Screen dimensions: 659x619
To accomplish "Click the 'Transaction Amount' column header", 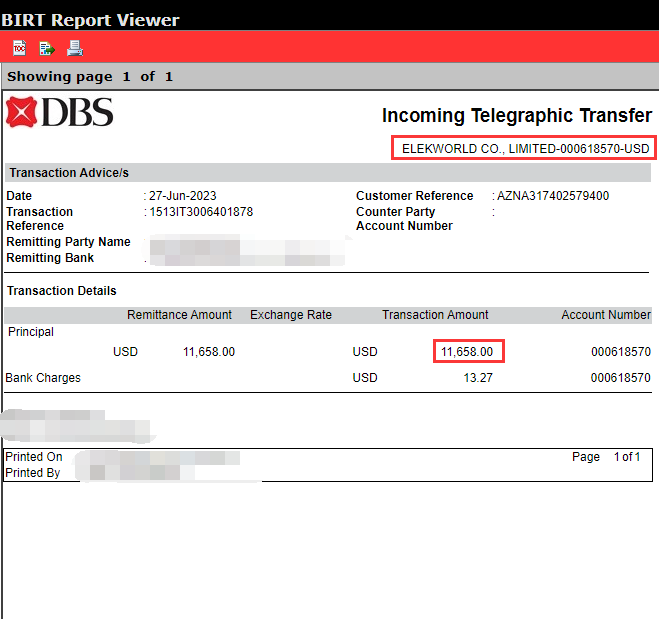I will click(x=435, y=315).
